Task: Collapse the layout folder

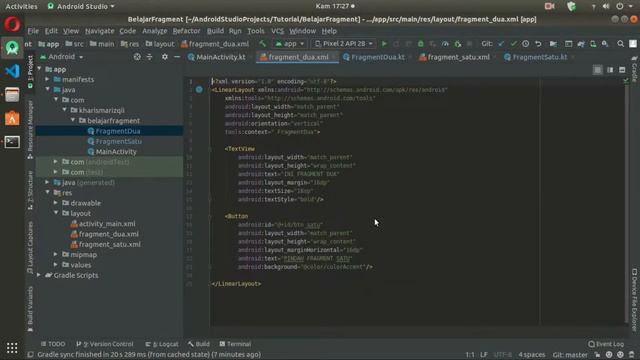Action: (x=56, y=213)
